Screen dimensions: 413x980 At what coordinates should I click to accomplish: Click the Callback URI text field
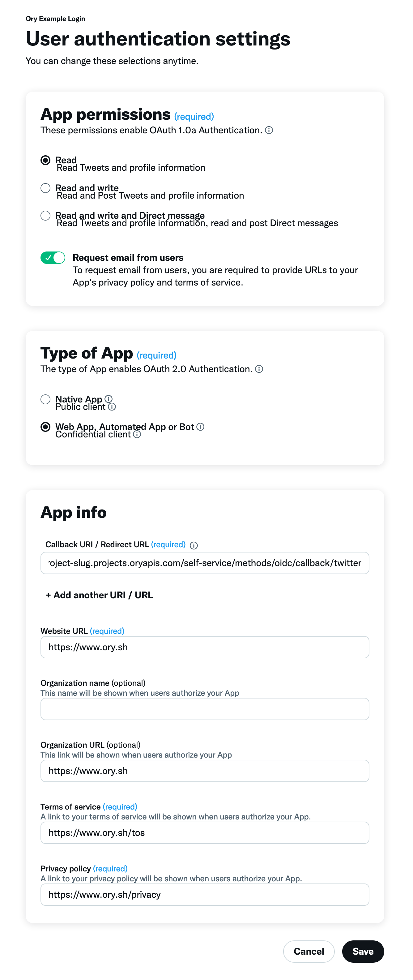point(205,563)
